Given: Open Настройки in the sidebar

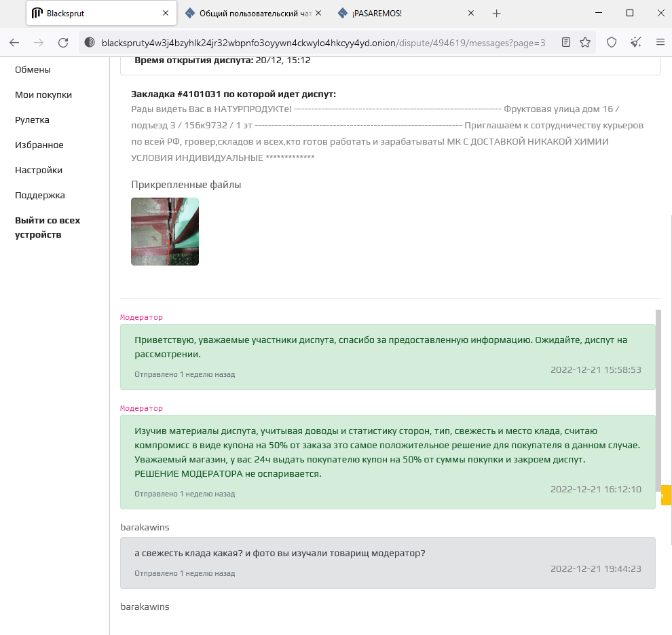Looking at the screenshot, I should pos(39,170).
